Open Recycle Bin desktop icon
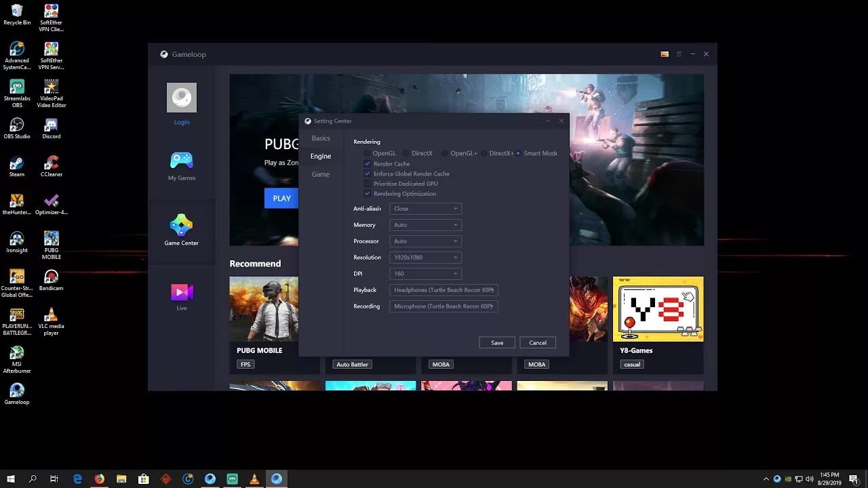 click(17, 14)
